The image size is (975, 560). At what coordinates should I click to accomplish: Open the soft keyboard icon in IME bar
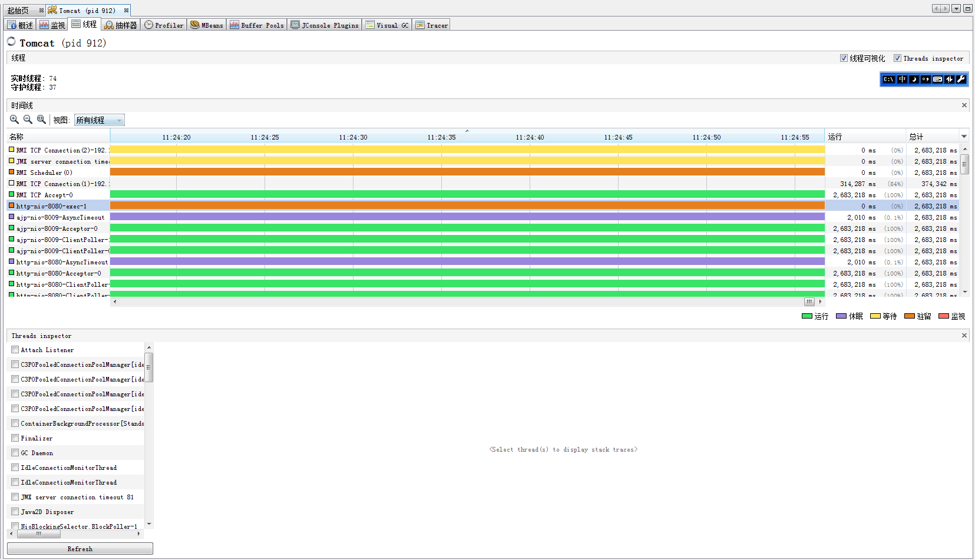pos(937,79)
